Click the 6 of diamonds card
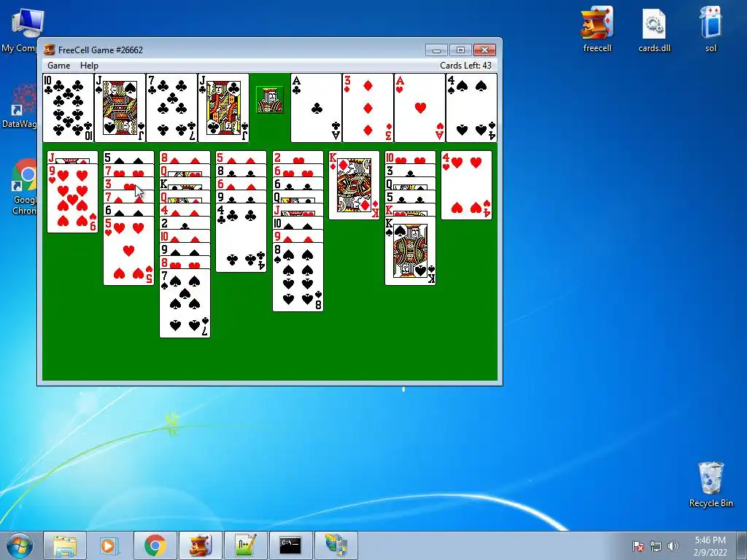The width and height of the screenshot is (747, 560). point(241,184)
